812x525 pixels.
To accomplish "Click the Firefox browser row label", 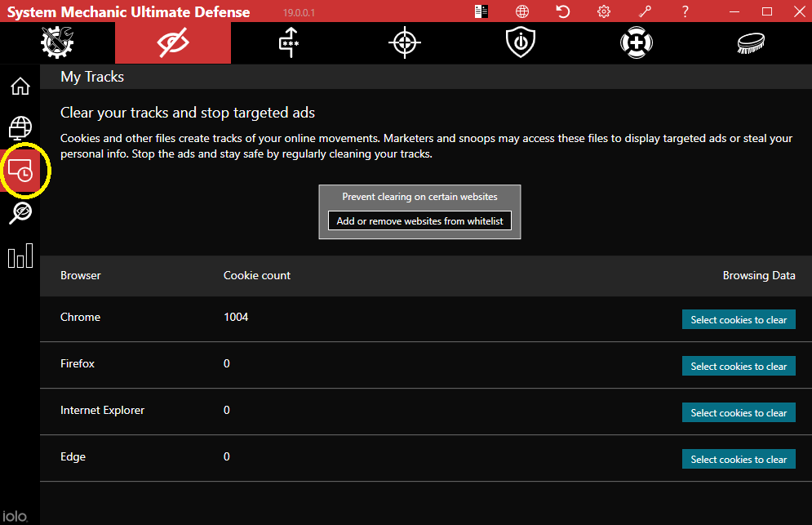I will (x=78, y=363).
